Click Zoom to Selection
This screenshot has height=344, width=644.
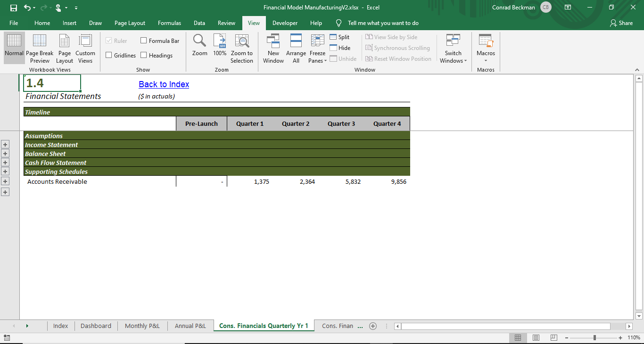[242, 48]
